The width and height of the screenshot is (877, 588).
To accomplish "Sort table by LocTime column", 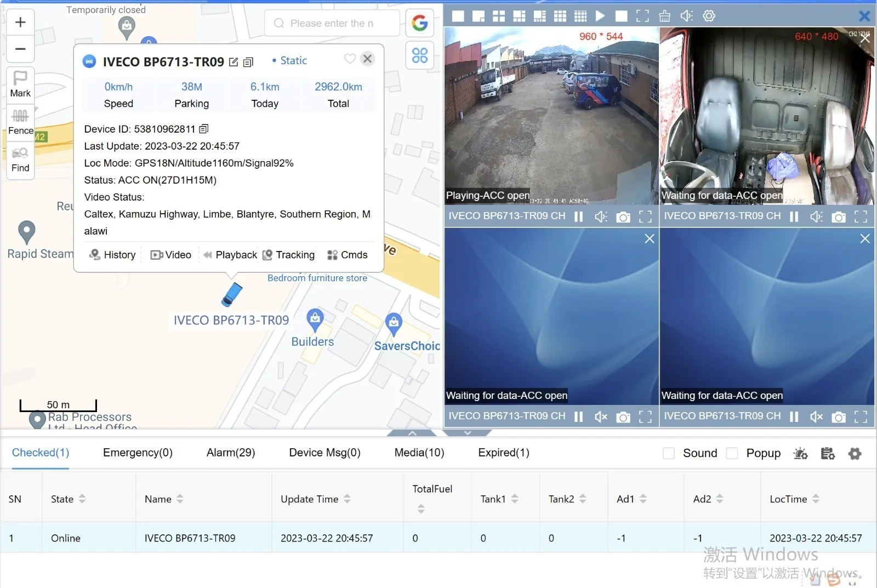I will click(x=816, y=499).
